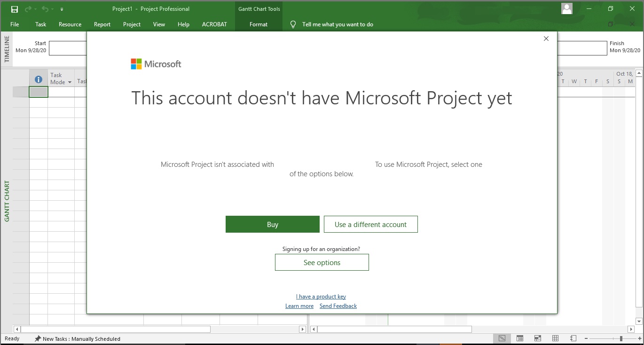
Task: Click the vertical scrollbar up arrow
Action: pos(639,73)
